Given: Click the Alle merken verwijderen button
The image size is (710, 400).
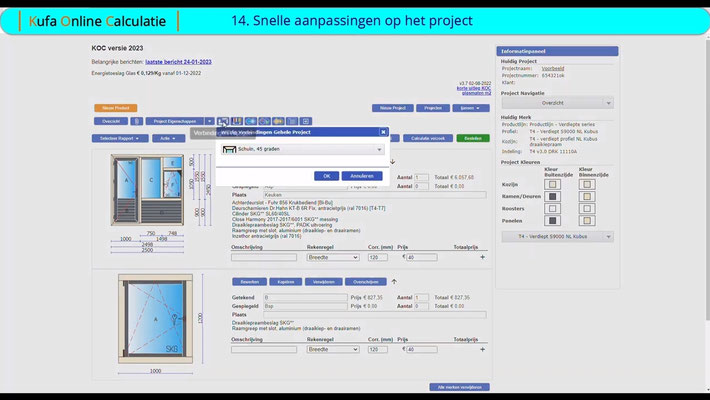Looking at the screenshot, I should pos(460,387).
